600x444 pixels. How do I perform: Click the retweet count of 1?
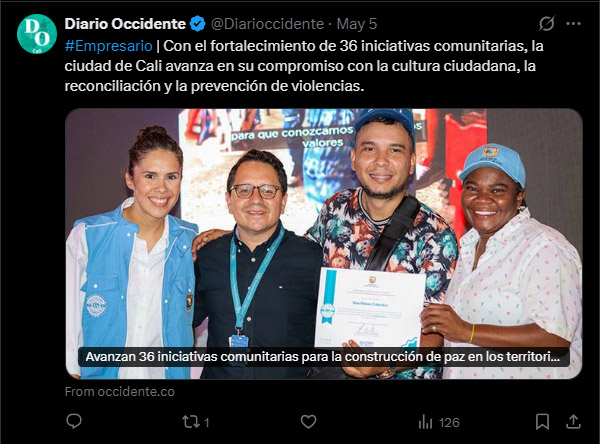tap(207, 423)
